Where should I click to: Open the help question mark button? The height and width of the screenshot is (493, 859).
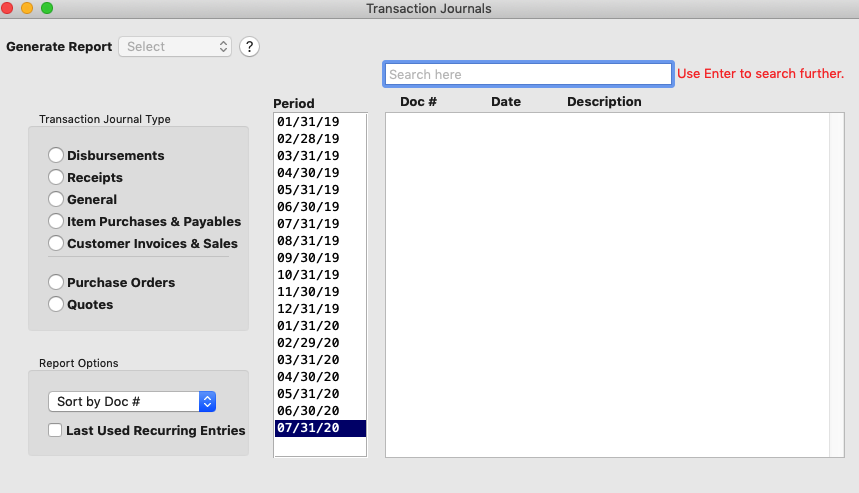(249, 47)
